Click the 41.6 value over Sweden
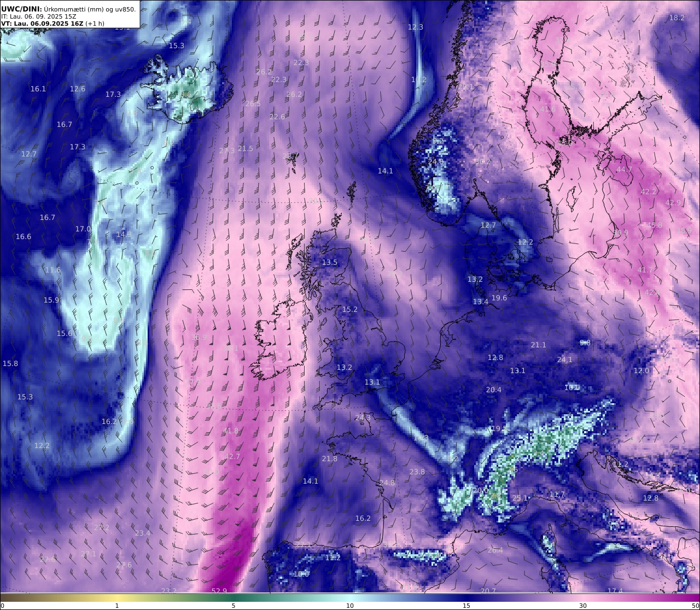700x610 pixels. (x=548, y=109)
